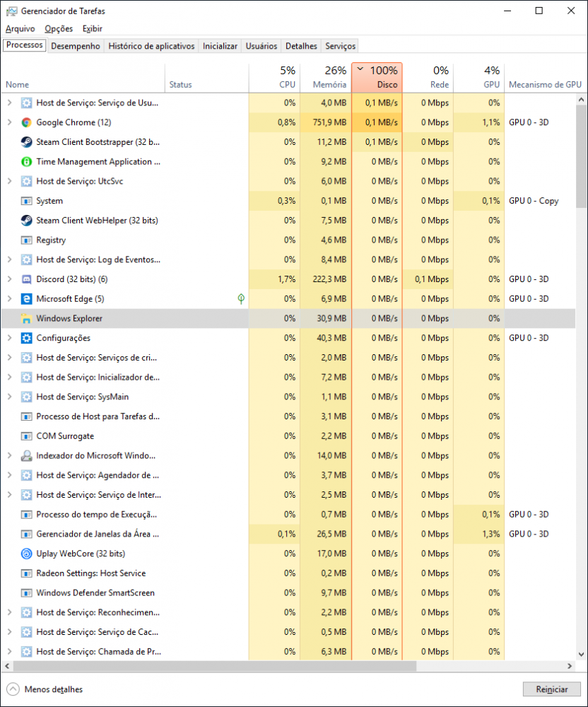
Task: Collapse details using Menos detalhes arrow
Action: [13, 689]
